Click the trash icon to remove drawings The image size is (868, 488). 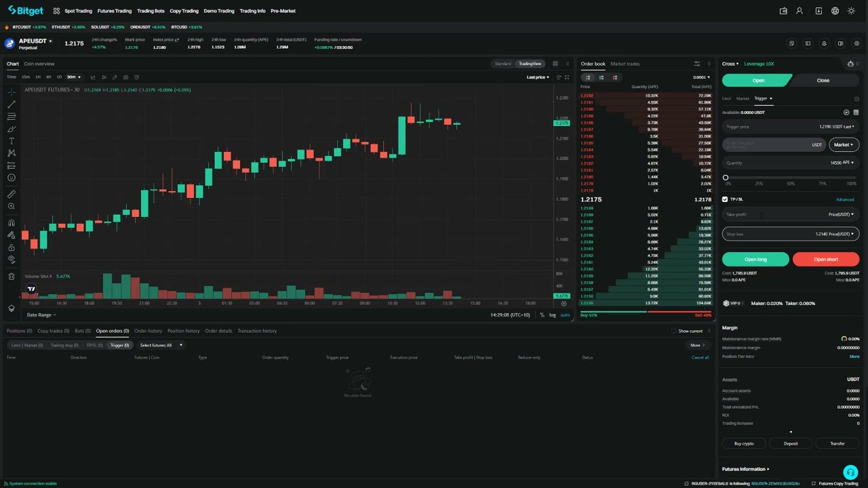12,277
